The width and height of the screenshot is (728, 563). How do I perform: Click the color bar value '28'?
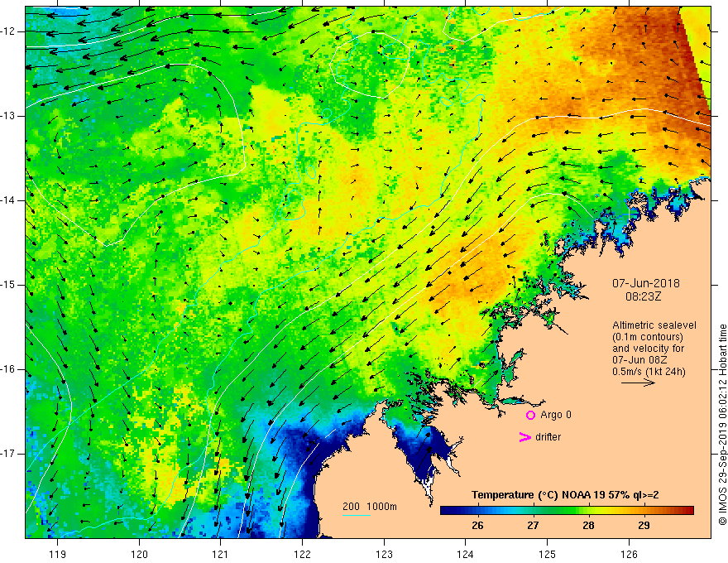pos(588,526)
